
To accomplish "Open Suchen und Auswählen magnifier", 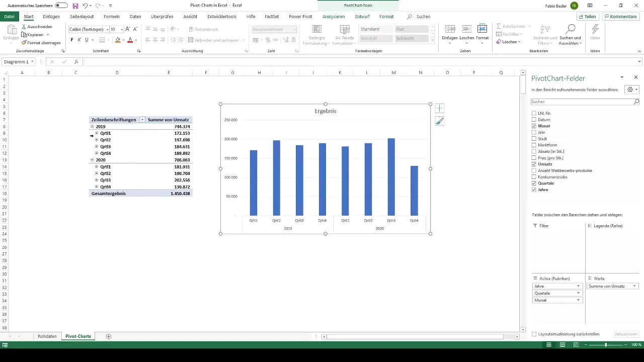I will pyautogui.click(x=571, y=35).
